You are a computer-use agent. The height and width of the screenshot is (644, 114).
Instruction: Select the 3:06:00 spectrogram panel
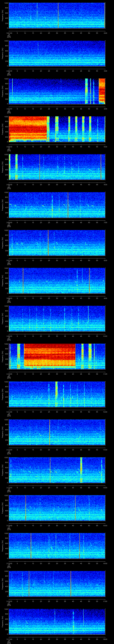57,205
